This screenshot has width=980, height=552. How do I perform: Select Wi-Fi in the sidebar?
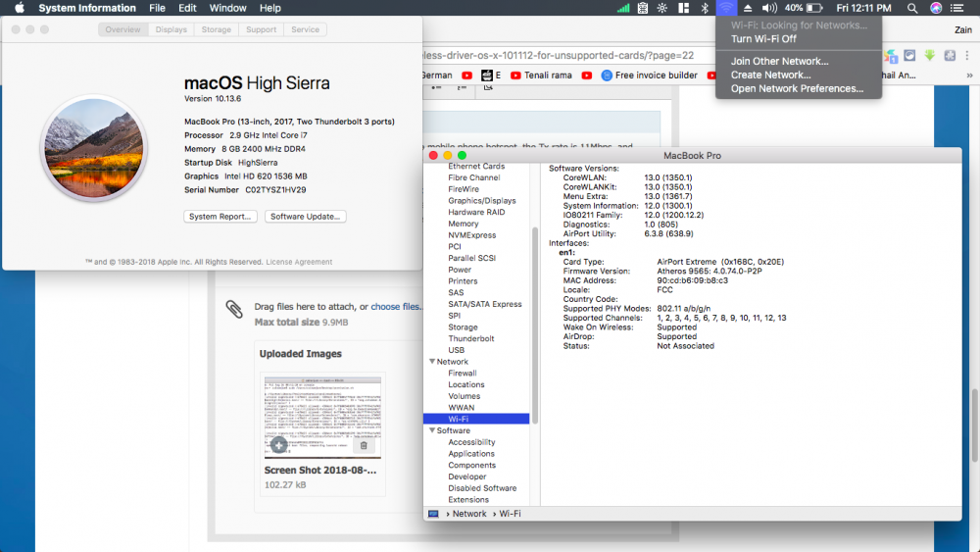click(x=476, y=419)
